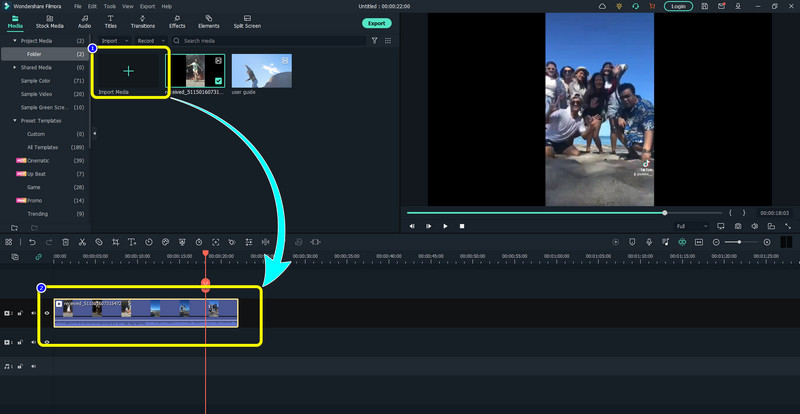Select the Crop tool in timeline toolbar

pos(116,242)
